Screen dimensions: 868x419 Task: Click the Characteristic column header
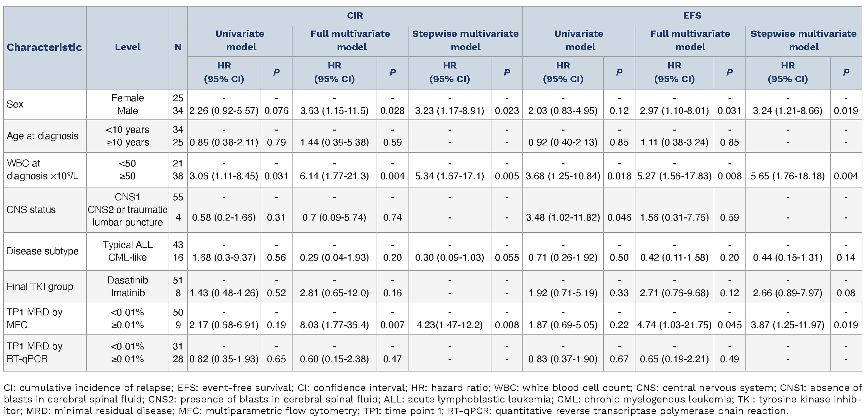[x=44, y=47]
